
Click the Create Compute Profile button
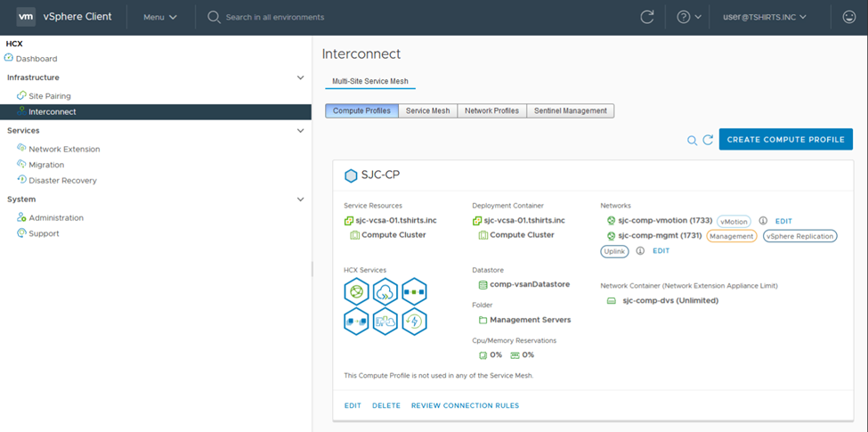point(785,140)
